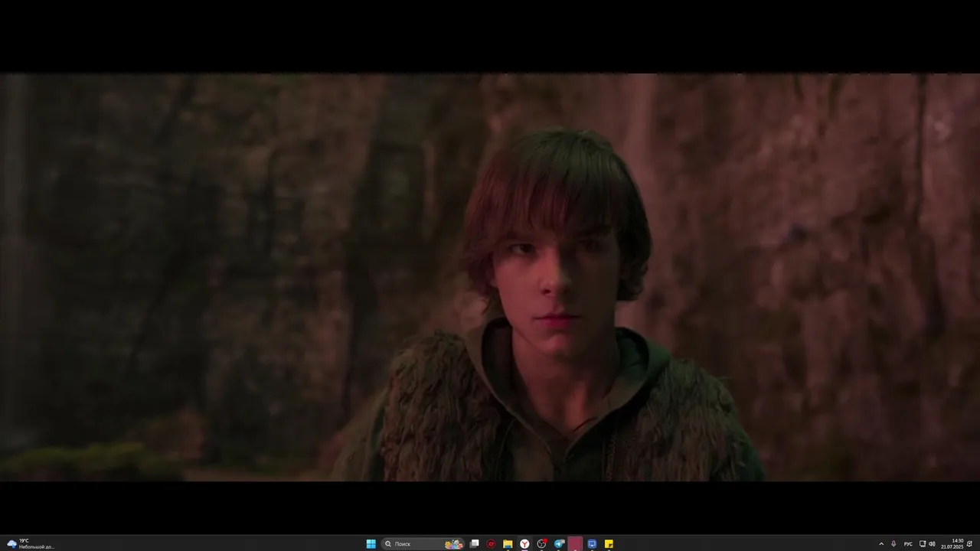This screenshot has height=551, width=980.
Task: Open the yellow Sticky Notes app
Action: pyautogui.click(x=609, y=544)
